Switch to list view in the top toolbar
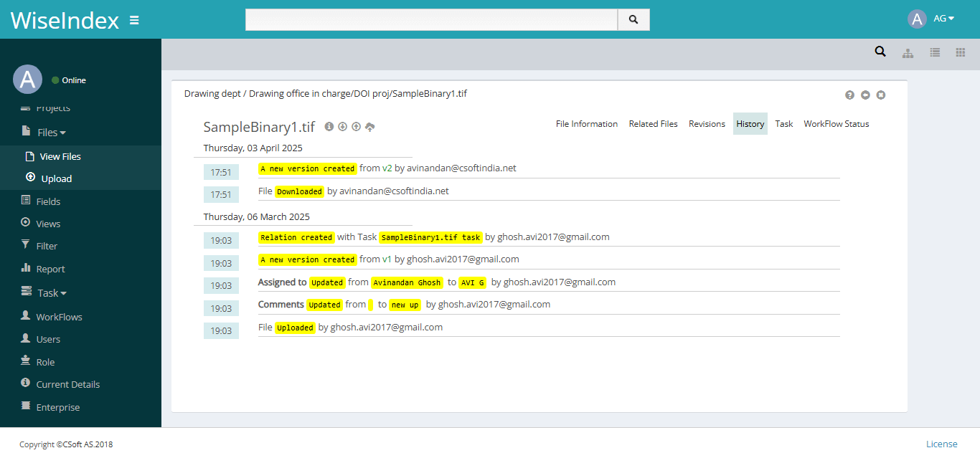This screenshot has height=458, width=980. (934, 52)
